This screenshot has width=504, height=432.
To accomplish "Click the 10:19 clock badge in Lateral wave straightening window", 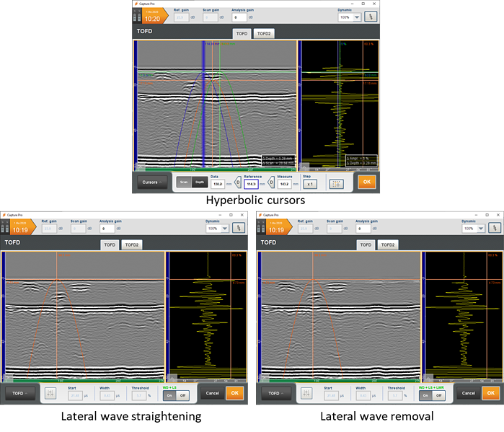I will 23,227.
